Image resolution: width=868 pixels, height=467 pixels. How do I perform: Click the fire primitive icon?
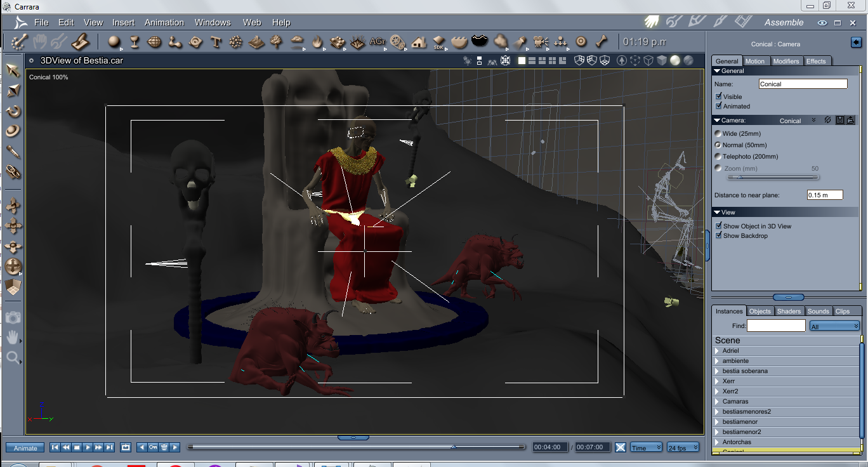tap(317, 42)
